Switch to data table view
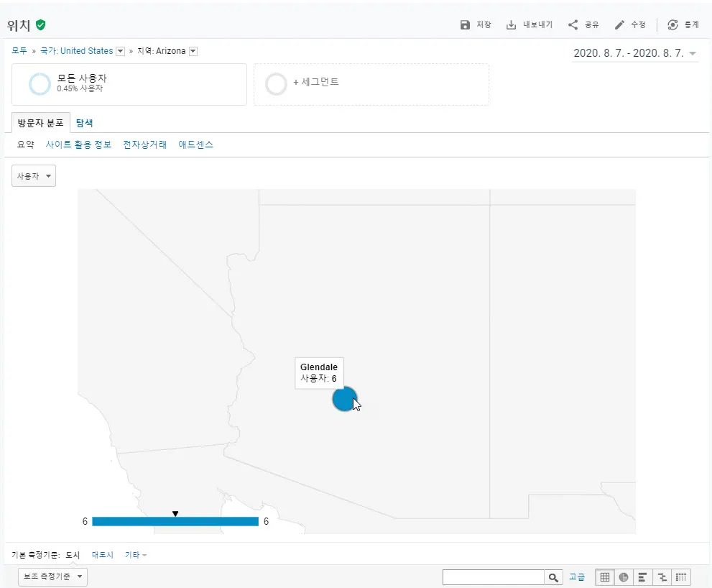Screen dimensions: 712x588 coord(605,577)
